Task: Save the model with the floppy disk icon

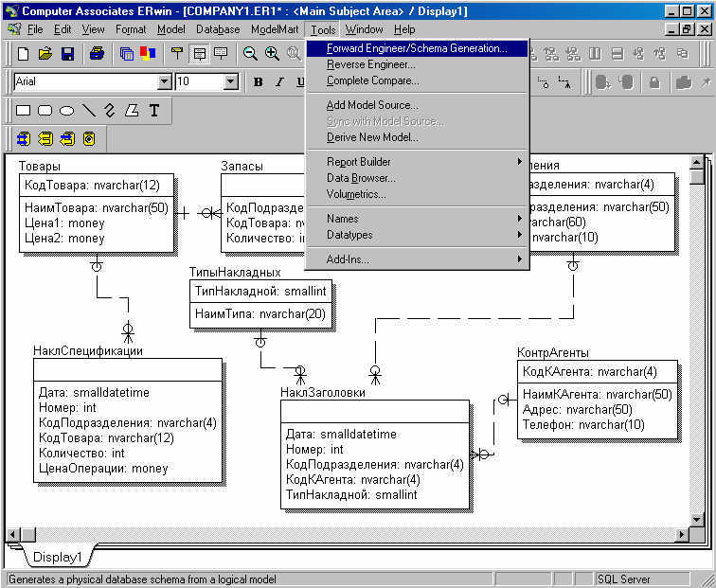Action: (67, 54)
